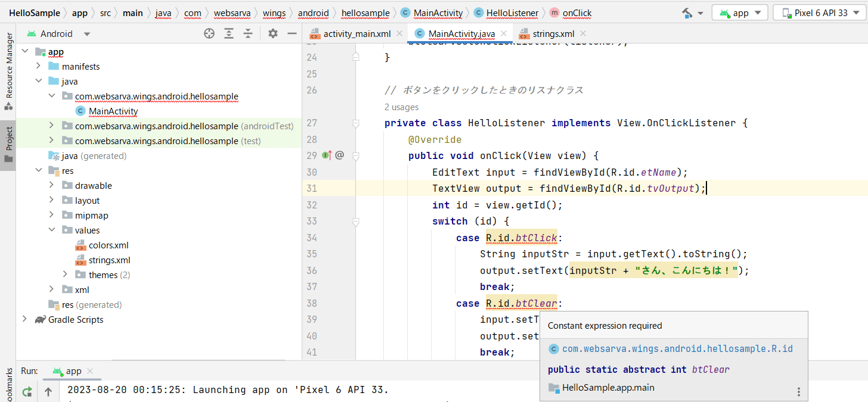Viewport: 868px width, 402px height.
Task: Click the up arrow in the Run panel
Action: pos(48,391)
